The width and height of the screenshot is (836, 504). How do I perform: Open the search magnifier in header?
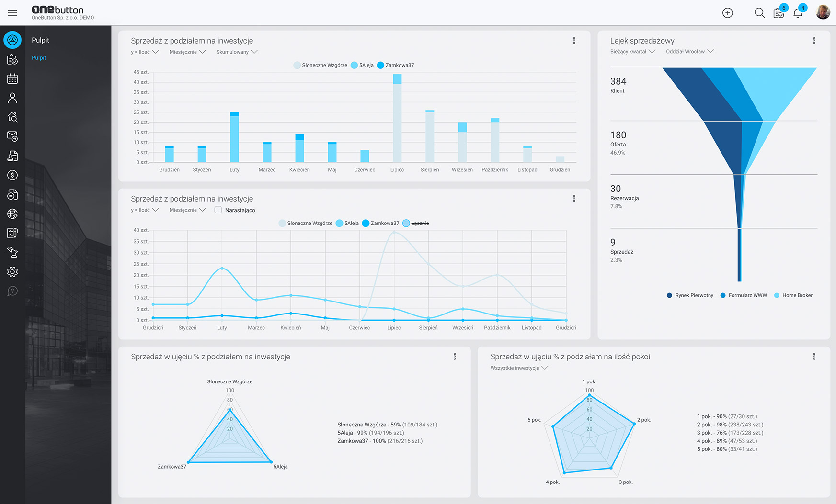pyautogui.click(x=759, y=13)
